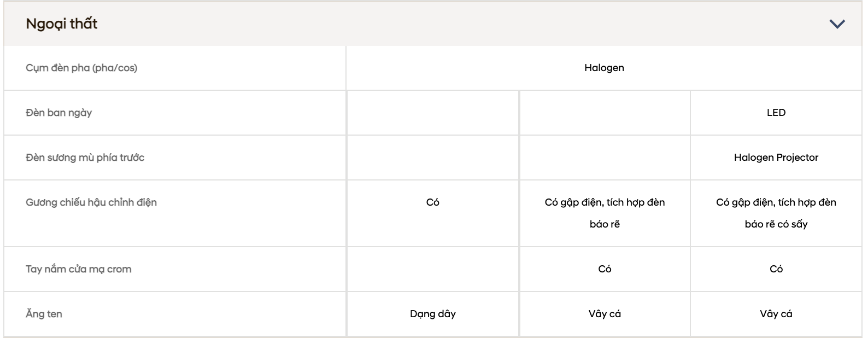Click empty first cell of Đèn ban ngày row
868x338 pixels.
[x=432, y=113]
